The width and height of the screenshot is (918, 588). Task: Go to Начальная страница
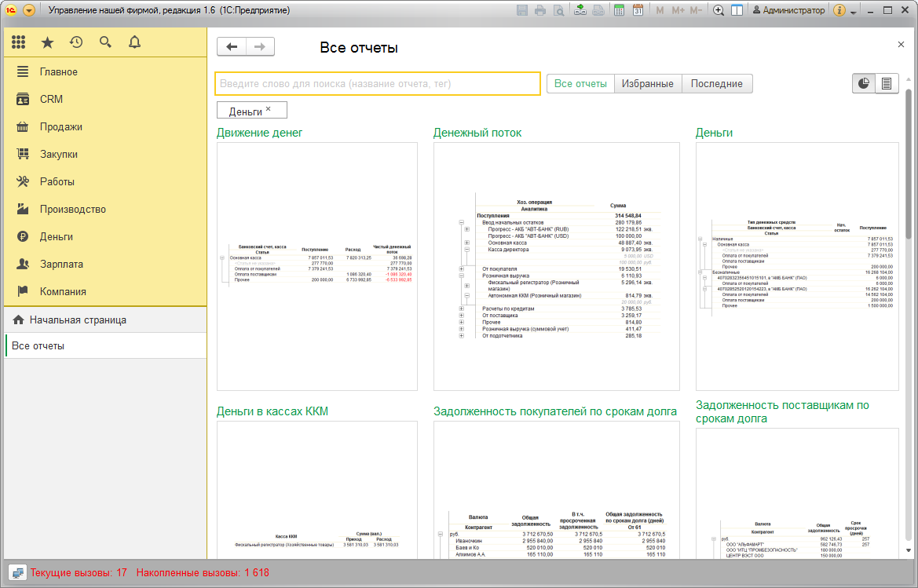(105, 320)
